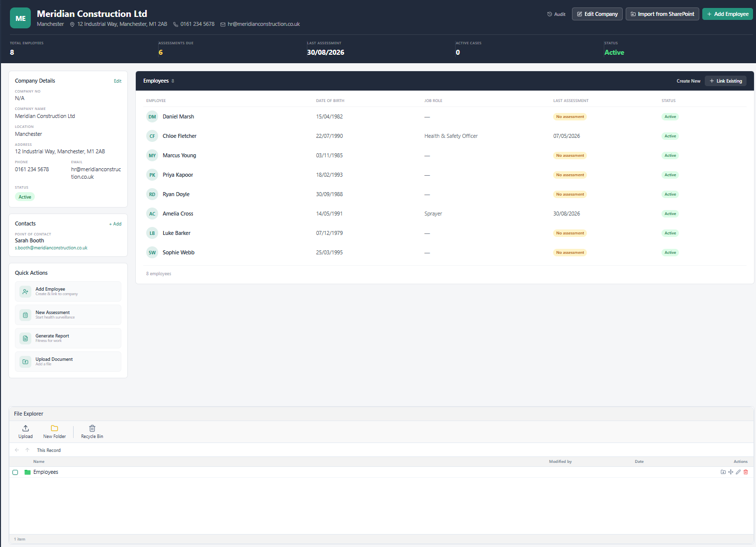Viewport: 756px width, 547px height.
Task: Open employee Priya Kapoor
Action: coord(178,175)
